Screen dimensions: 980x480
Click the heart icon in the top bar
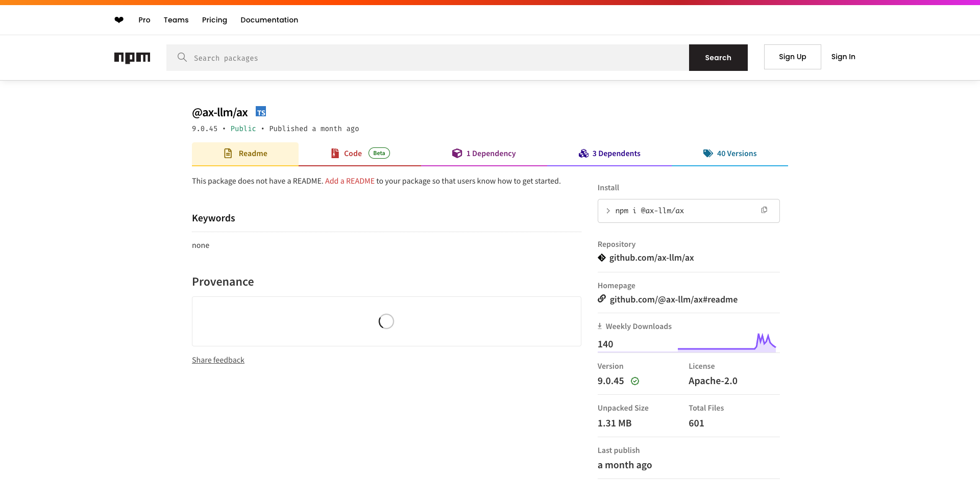tap(119, 20)
